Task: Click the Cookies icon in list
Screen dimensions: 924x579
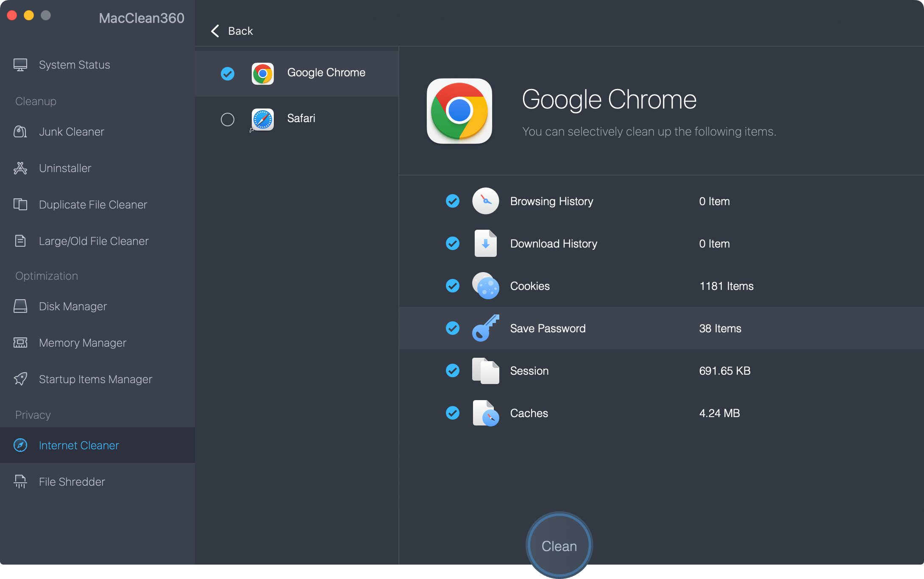Action: 485,286
